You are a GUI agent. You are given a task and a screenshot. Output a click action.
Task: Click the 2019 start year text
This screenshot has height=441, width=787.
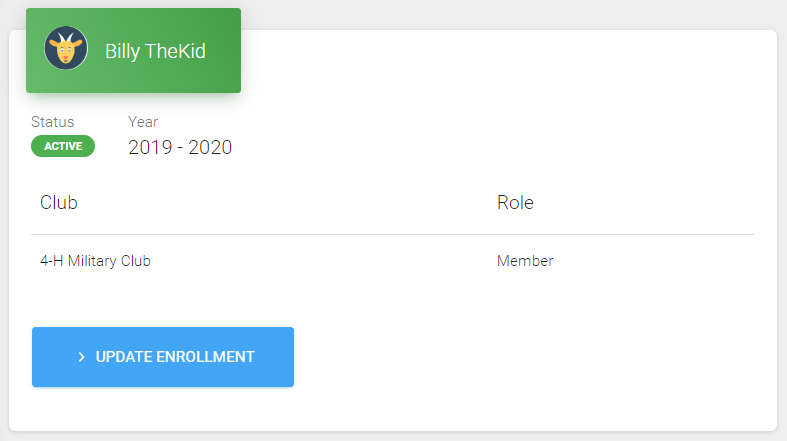[150, 148]
